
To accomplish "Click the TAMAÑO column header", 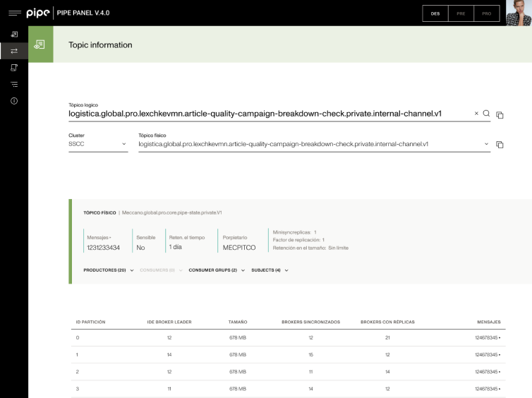I will point(238,322).
